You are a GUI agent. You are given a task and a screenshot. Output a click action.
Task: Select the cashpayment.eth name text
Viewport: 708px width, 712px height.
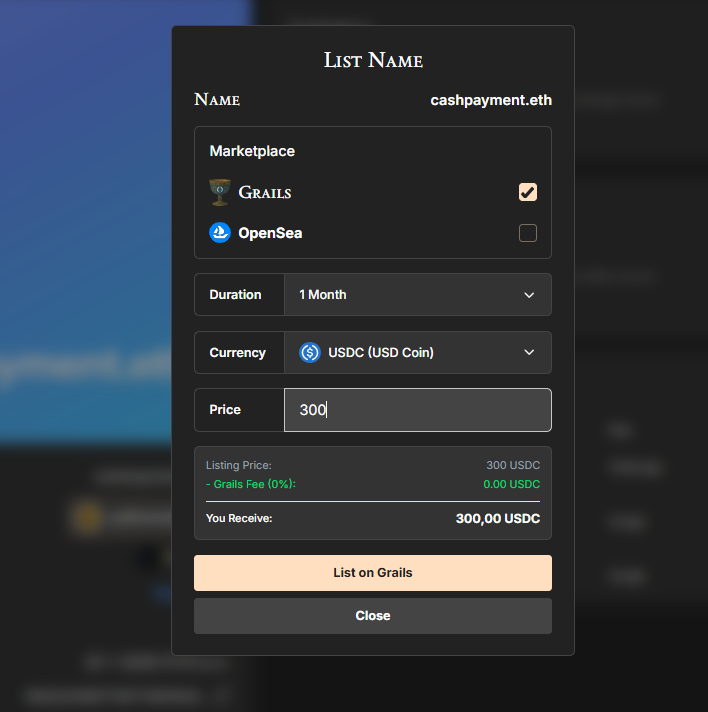tap(491, 100)
